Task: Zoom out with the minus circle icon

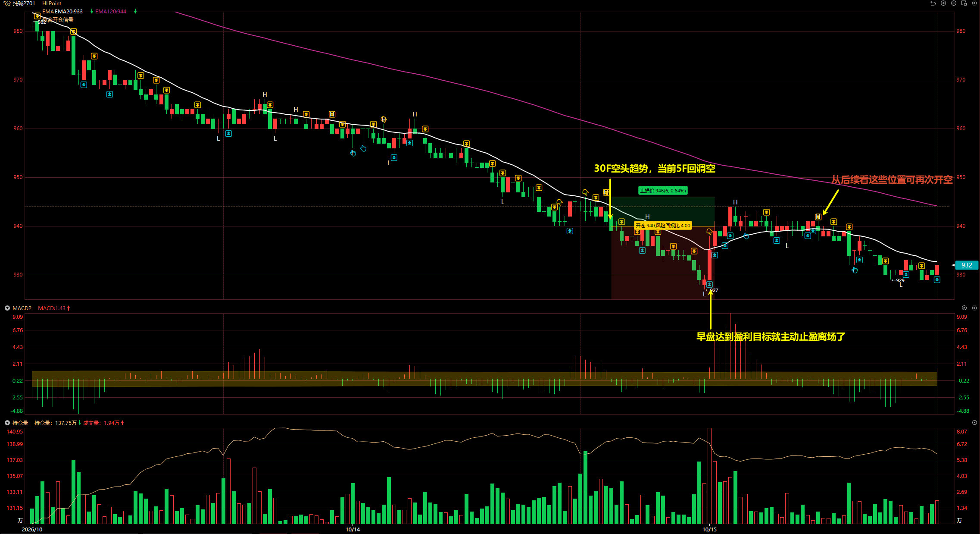Action: (x=954, y=3)
